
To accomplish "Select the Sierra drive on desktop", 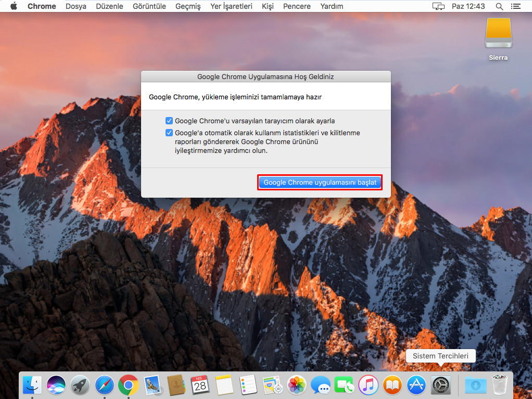I will click(498, 33).
